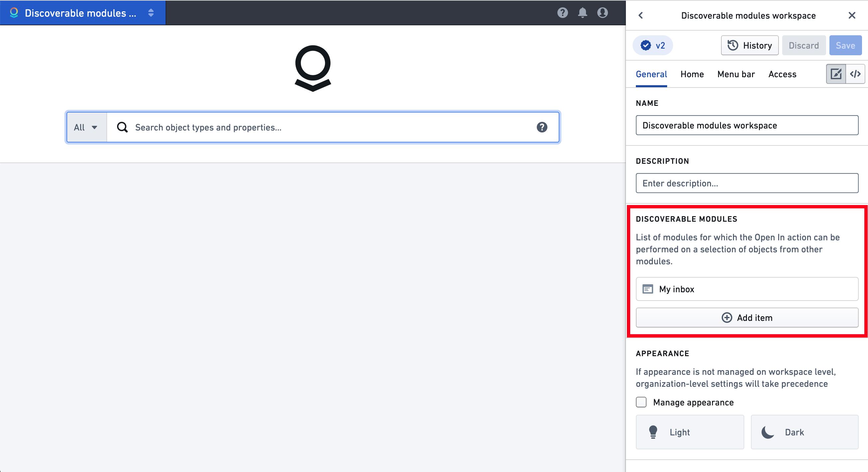Switch to code view icon
Screen dimensions: 868x472
[855, 74]
